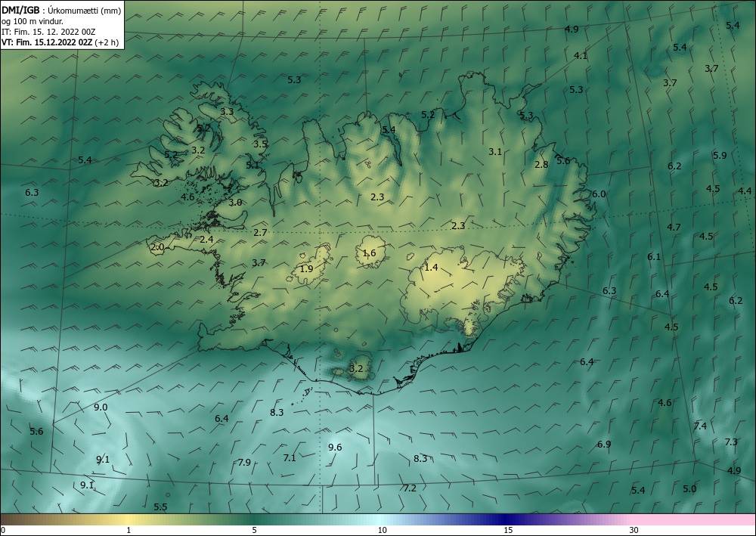Screen dimensions: 756x536
Task: Select the 'IT: Fim. 15. 12. 2022 00Z' line
Action: [48, 32]
